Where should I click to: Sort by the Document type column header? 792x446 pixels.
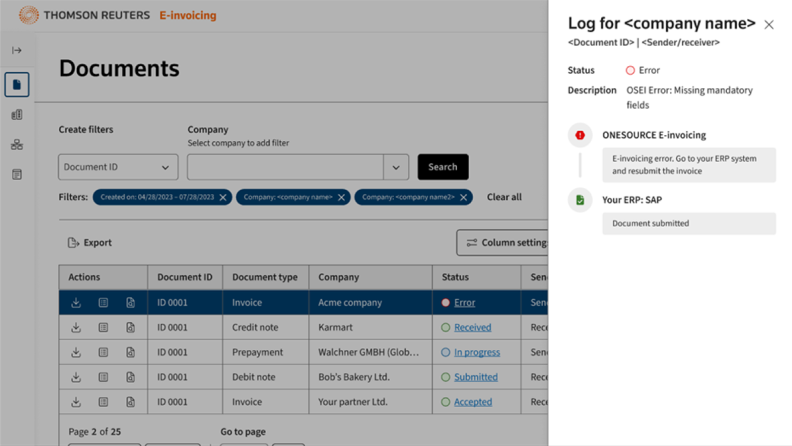tap(265, 277)
